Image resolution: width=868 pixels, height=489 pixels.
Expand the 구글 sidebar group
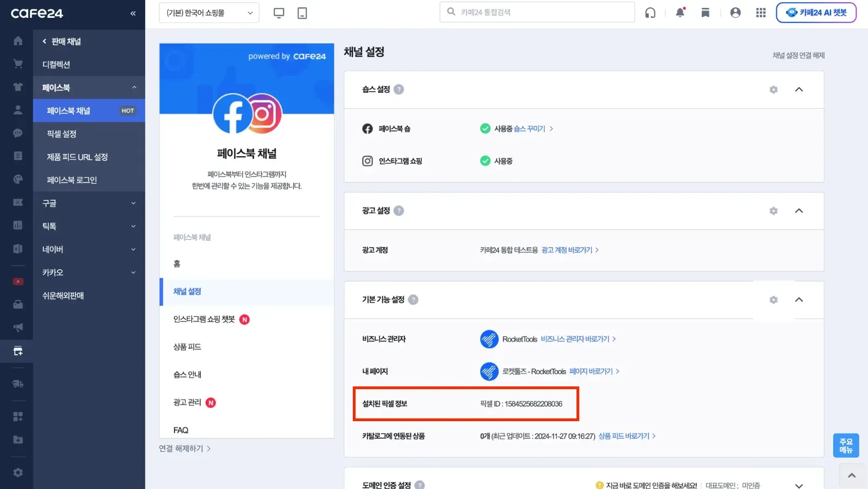click(89, 203)
